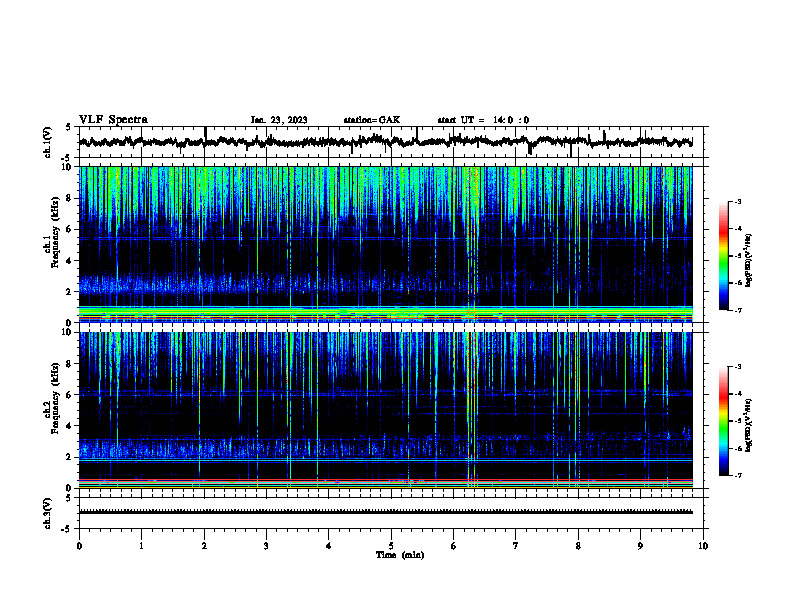
Task: Click the "ch.1(V)" axis label
Action: coord(48,142)
